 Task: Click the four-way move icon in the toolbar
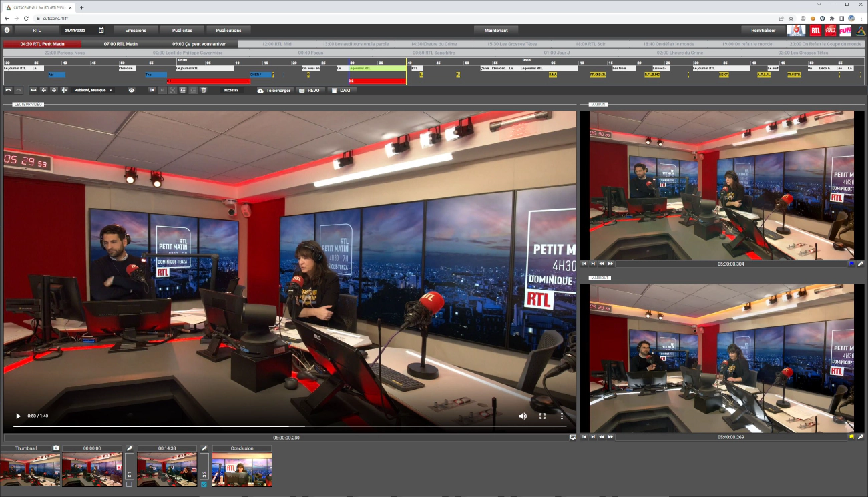click(x=64, y=90)
